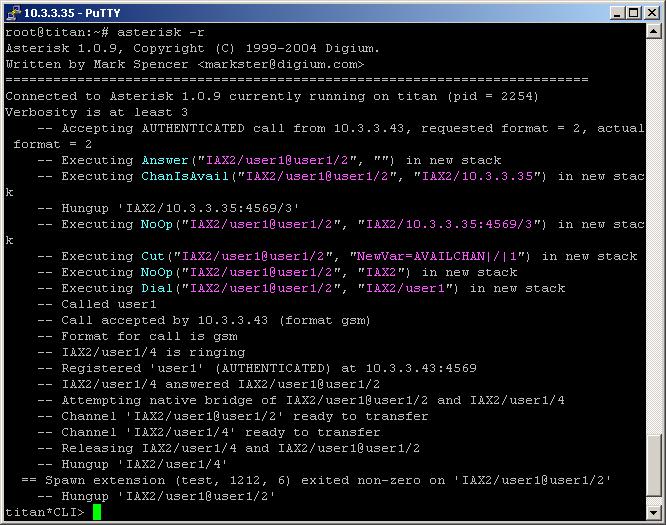Screen dimensions: 666x525
Task: Click the titan*CLI> prompt text
Action: [x=45, y=512]
